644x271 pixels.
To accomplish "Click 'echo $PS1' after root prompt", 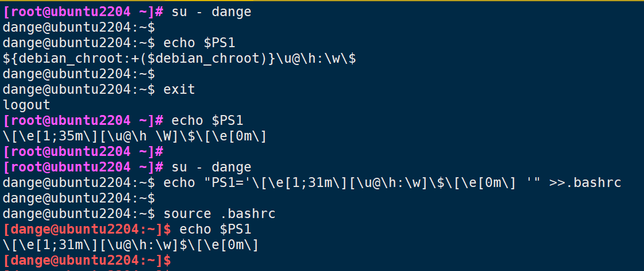I will click(x=207, y=120).
